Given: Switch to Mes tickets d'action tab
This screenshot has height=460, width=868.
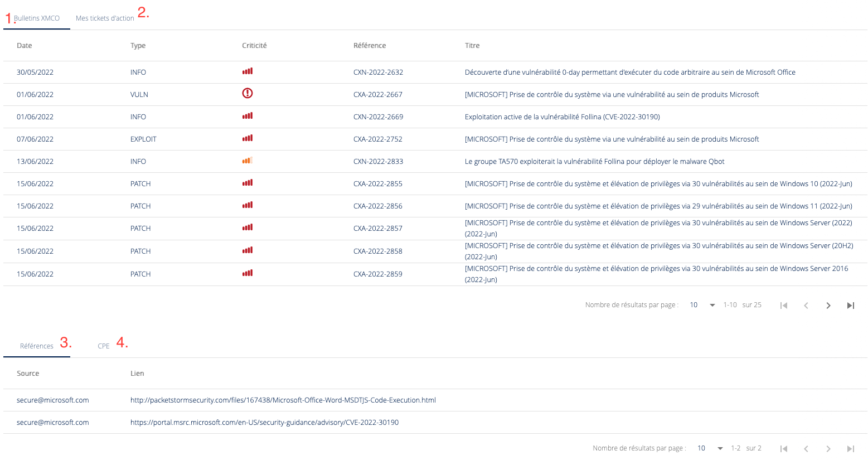Looking at the screenshot, I should [x=105, y=18].
